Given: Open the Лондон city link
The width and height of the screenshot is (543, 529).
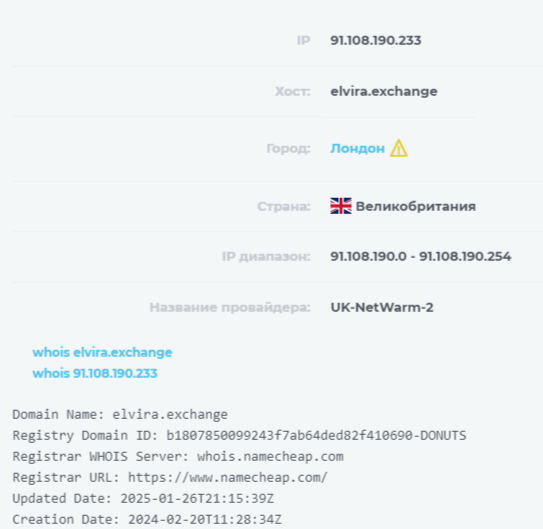Looking at the screenshot, I should click(x=357, y=149).
